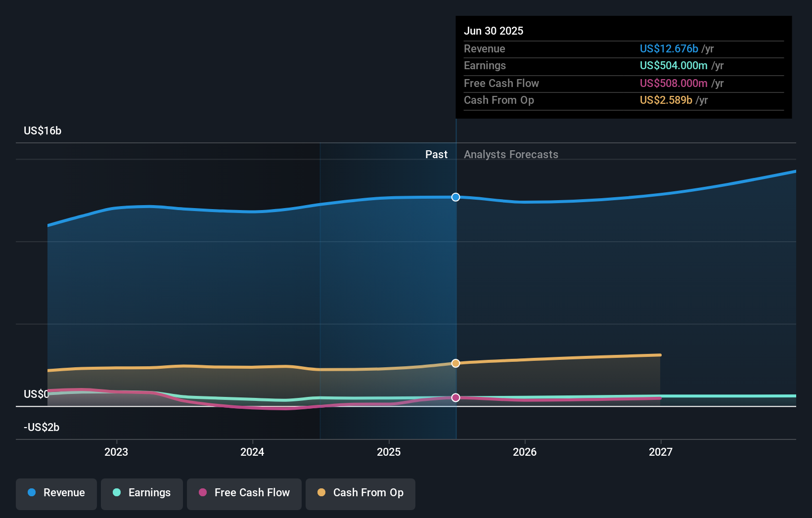
Task: Click the Free Cash Flow data point marker
Action: (455, 397)
